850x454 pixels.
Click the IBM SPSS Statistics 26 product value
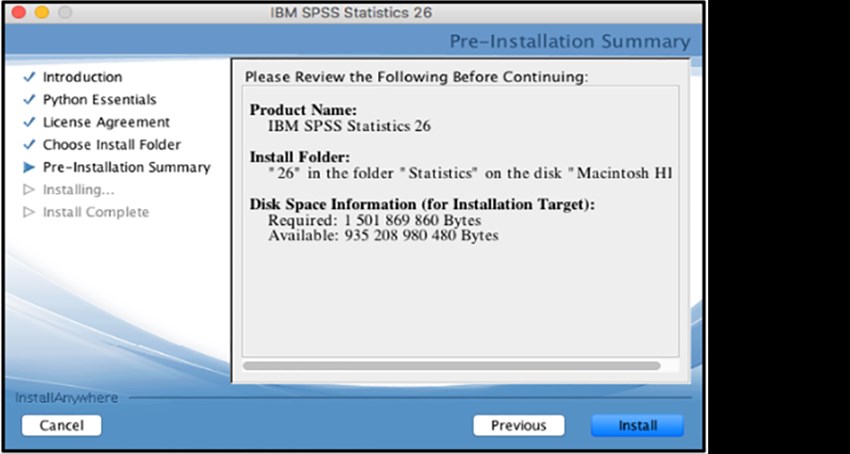click(350, 126)
